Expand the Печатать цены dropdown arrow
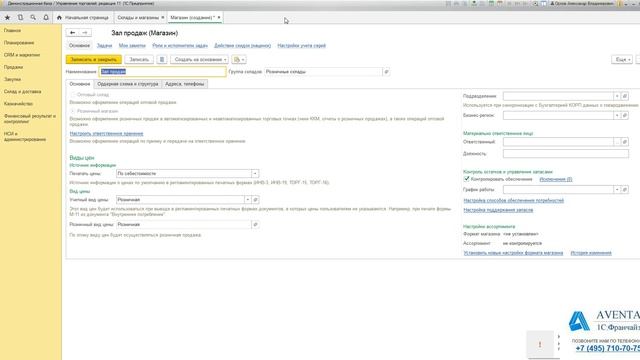 click(255, 174)
